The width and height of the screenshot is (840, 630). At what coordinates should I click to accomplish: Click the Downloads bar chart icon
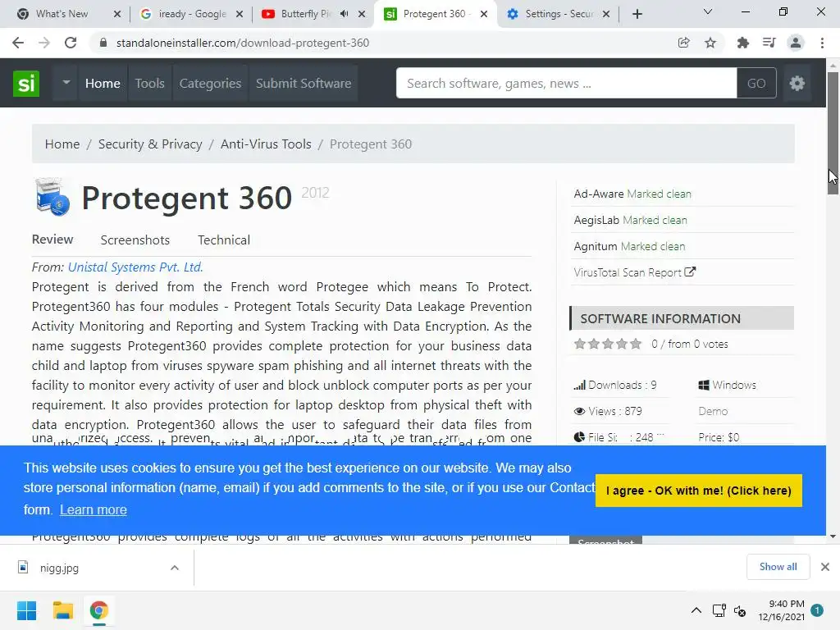pyautogui.click(x=579, y=386)
